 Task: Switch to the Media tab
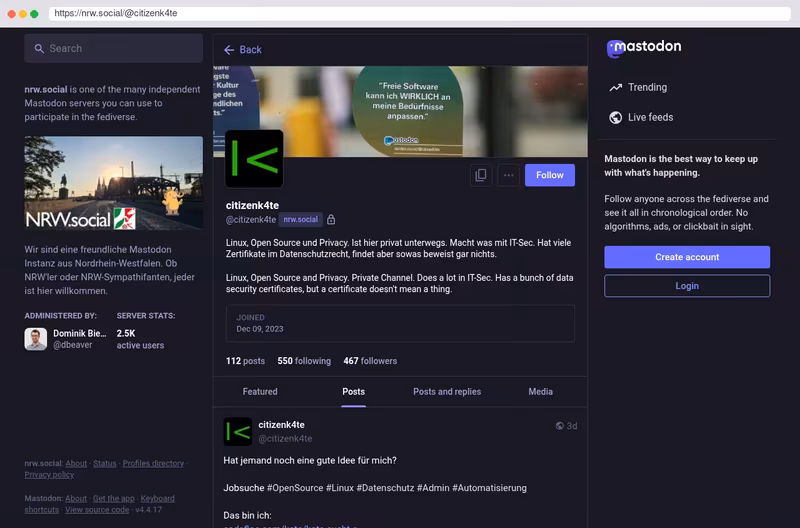[x=540, y=391]
